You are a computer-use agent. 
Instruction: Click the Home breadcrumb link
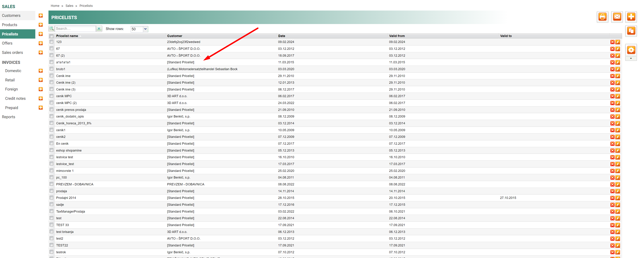[x=55, y=6]
